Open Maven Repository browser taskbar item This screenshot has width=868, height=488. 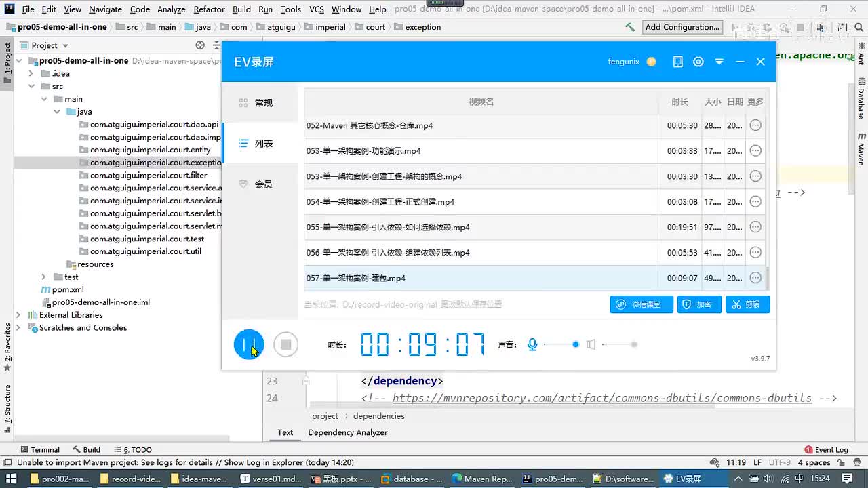point(482,479)
